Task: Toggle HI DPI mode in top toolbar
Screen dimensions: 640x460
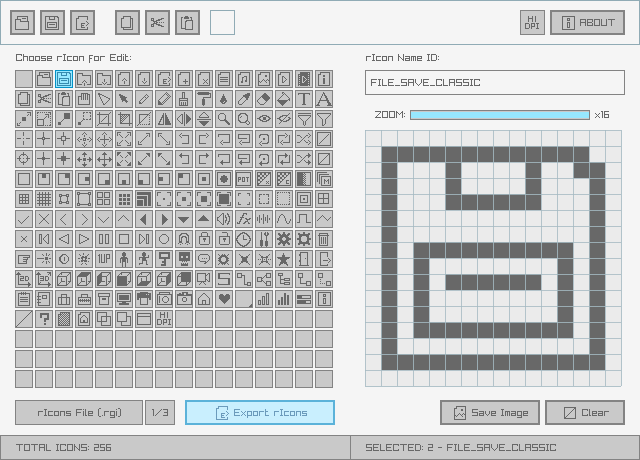Action: coord(532,22)
